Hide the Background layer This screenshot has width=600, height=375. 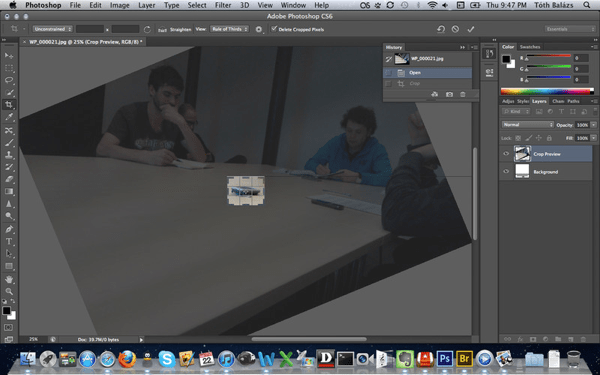pos(506,172)
